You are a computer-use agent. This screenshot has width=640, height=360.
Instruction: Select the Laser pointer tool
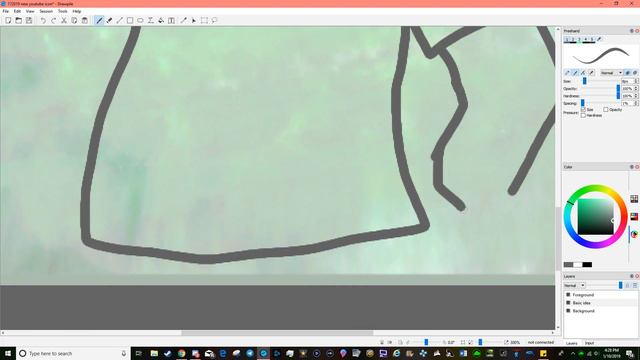(194, 20)
